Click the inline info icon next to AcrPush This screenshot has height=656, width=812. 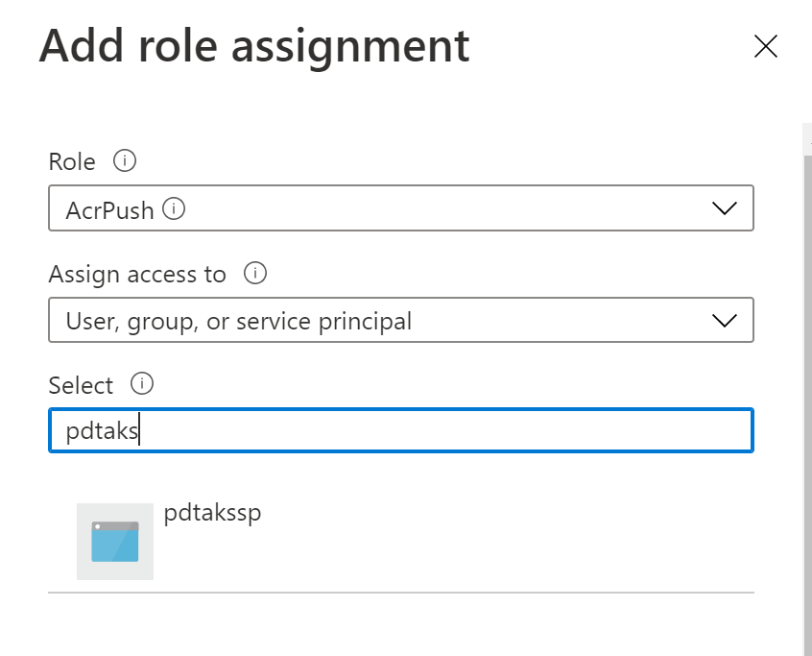[x=174, y=208]
